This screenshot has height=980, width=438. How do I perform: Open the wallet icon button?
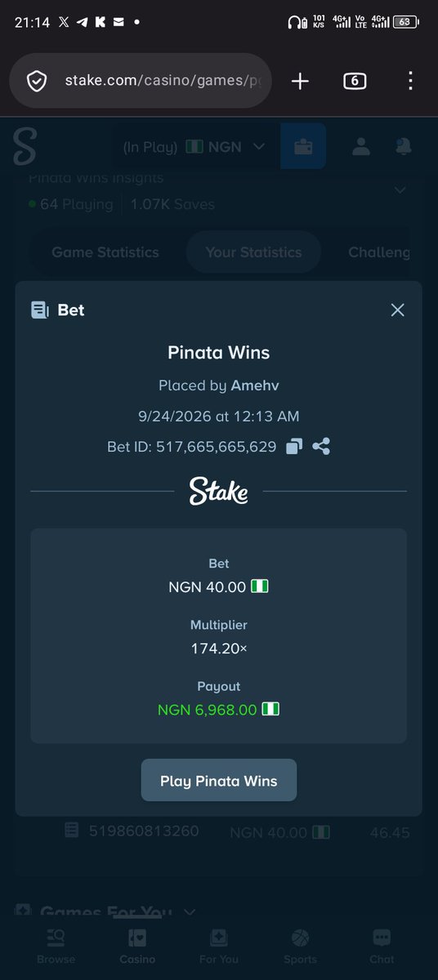302,146
